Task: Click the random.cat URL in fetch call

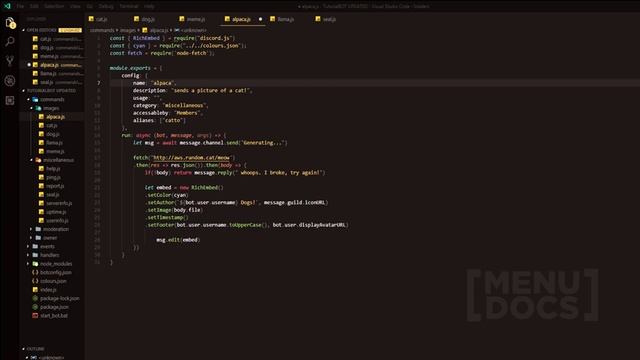Action: 191,158
